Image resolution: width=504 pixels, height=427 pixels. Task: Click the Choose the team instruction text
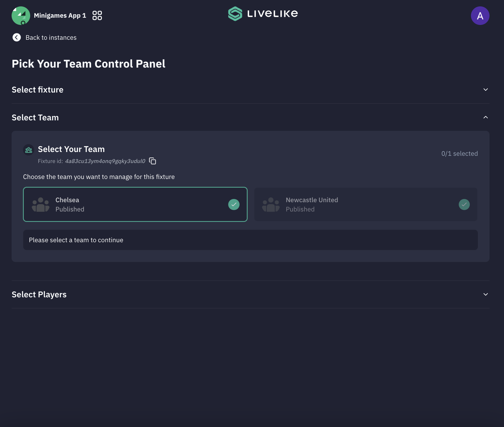tap(99, 177)
